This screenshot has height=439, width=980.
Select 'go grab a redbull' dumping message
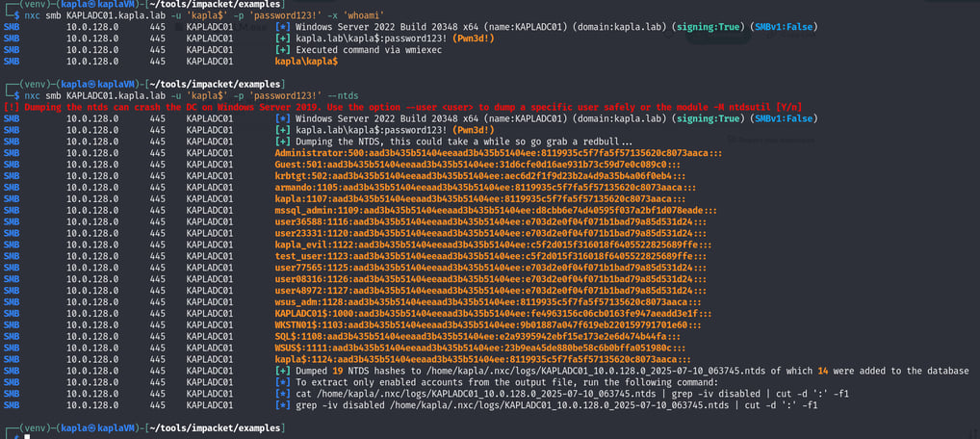coord(455,142)
